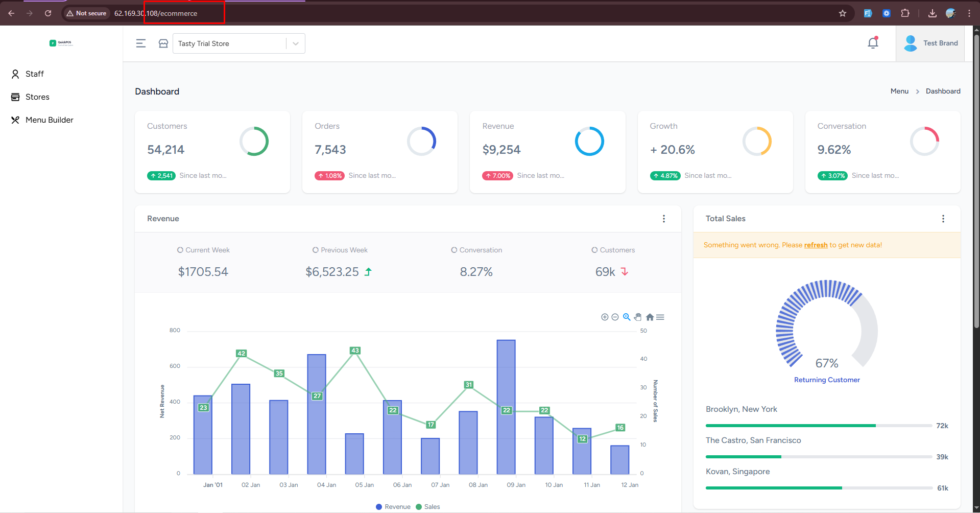Viewport: 980px width, 513px height.
Task: Activate the chart panning hand tool
Action: tap(638, 317)
